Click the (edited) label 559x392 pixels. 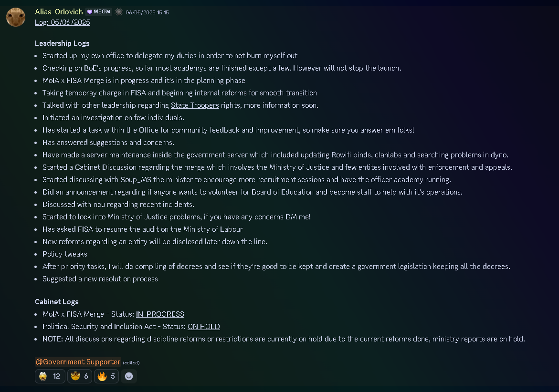click(131, 363)
